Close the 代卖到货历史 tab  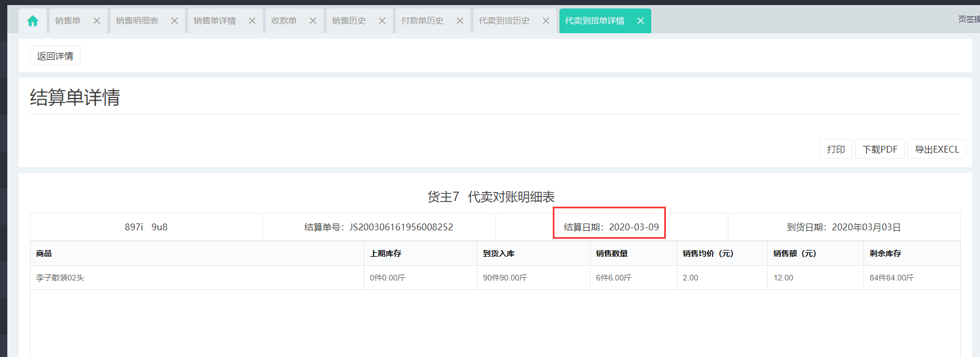(546, 21)
